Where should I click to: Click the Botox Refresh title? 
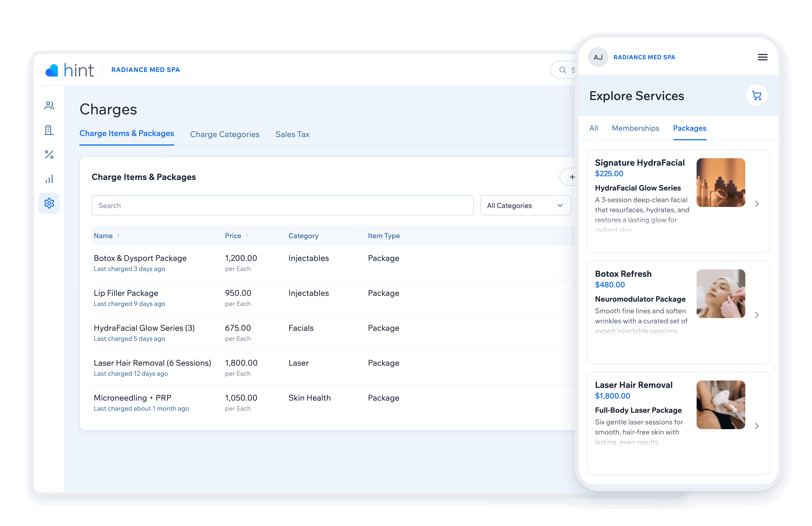(623, 274)
